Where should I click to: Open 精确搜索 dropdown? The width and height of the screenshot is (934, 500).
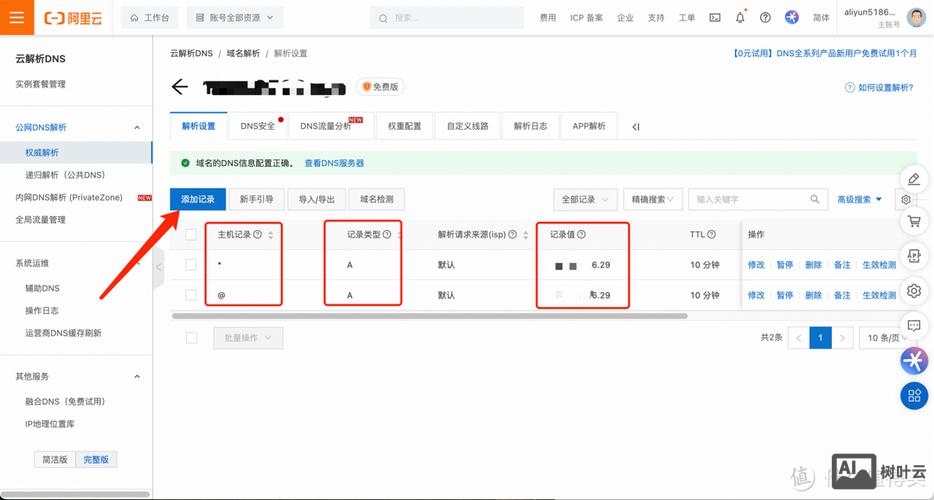coord(652,199)
